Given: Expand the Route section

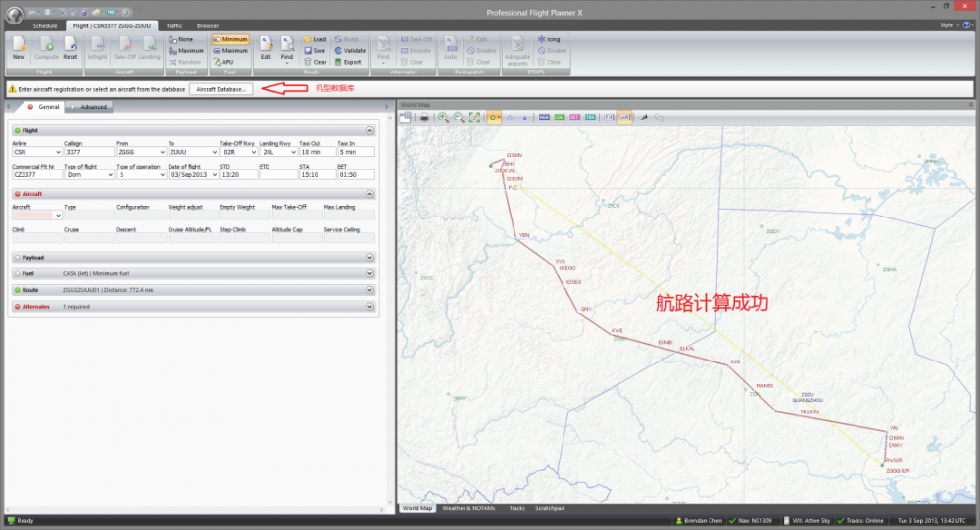Looking at the screenshot, I should (x=370, y=290).
